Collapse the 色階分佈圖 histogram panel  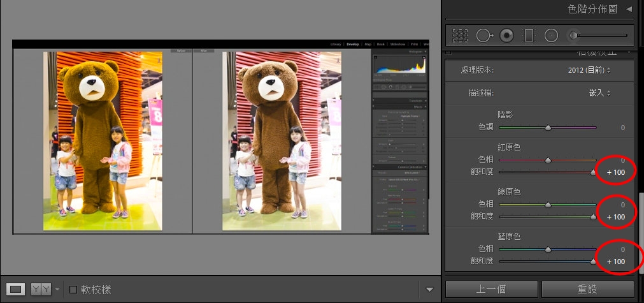(629, 9)
